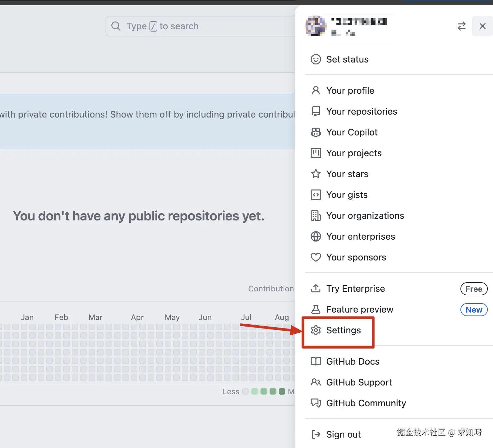Click the magnifier icon in search bar

pos(116,26)
